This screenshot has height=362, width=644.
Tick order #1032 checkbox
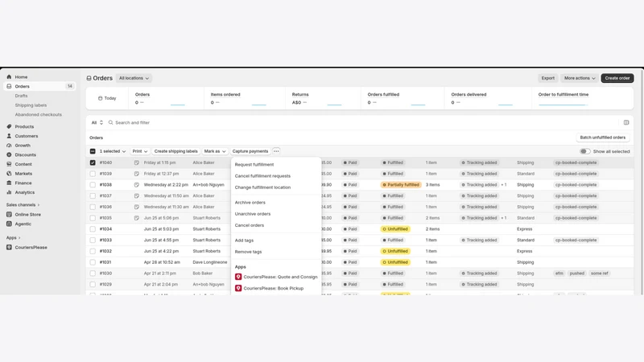pyautogui.click(x=93, y=251)
